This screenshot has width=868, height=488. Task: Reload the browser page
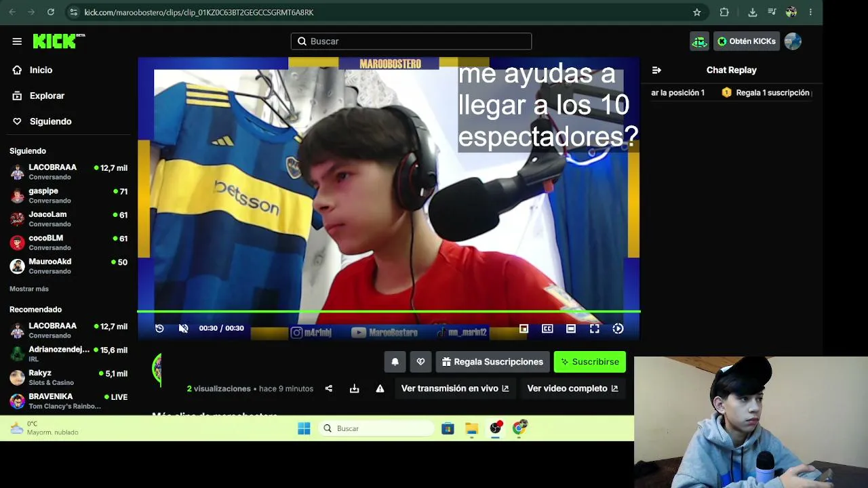click(51, 12)
